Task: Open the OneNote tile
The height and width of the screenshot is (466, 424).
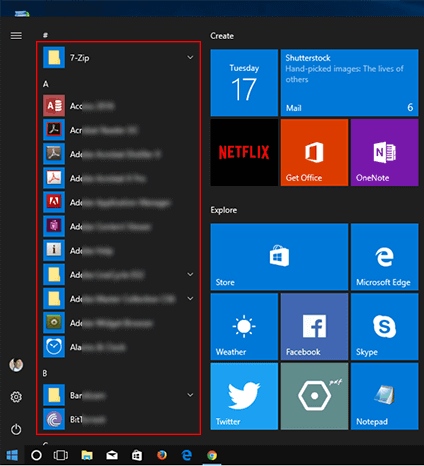Action: [x=385, y=152]
